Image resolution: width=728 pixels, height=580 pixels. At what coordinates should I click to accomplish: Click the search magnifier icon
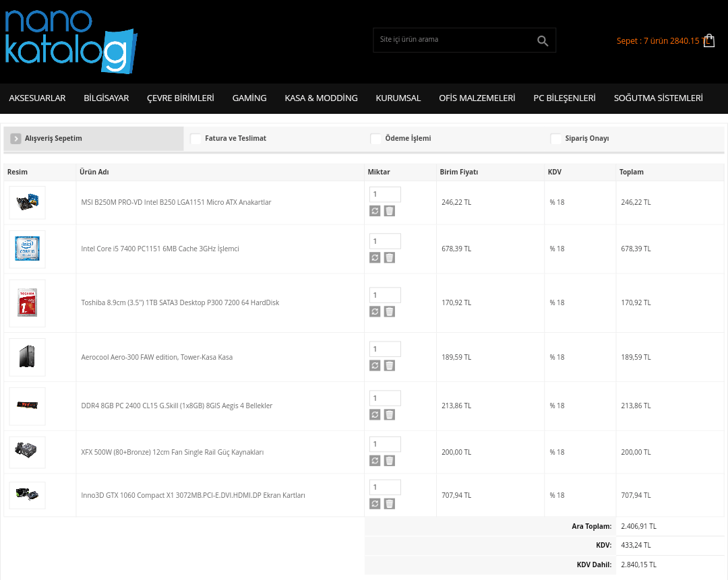coord(542,41)
